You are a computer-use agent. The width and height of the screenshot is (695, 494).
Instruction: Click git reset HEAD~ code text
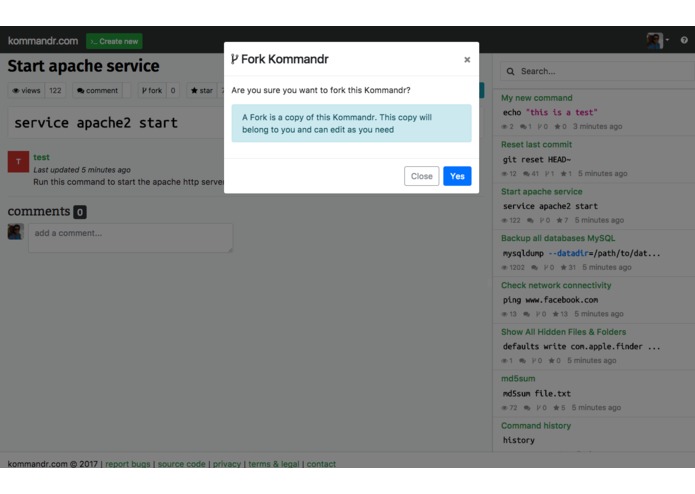tap(537, 159)
